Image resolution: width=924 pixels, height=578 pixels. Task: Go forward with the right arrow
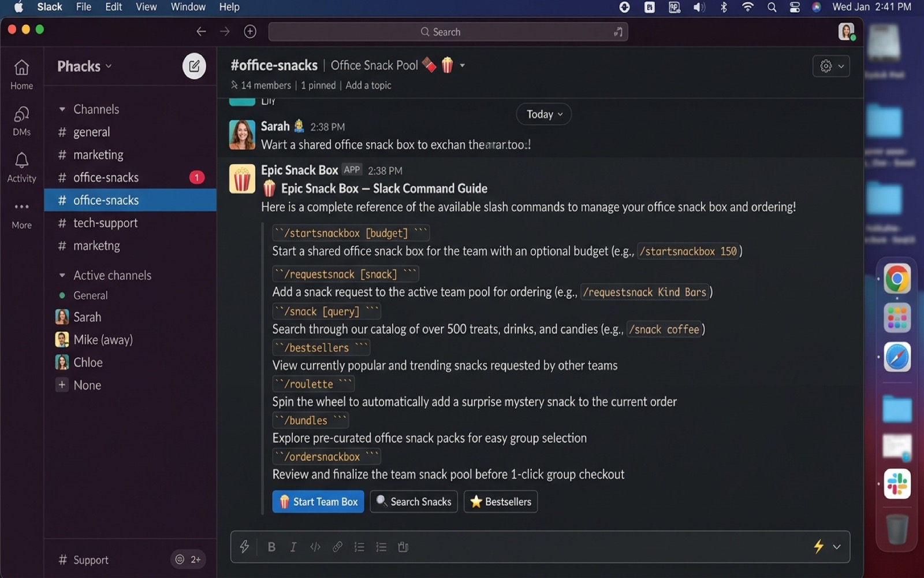pyautogui.click(x=225, y=32)
